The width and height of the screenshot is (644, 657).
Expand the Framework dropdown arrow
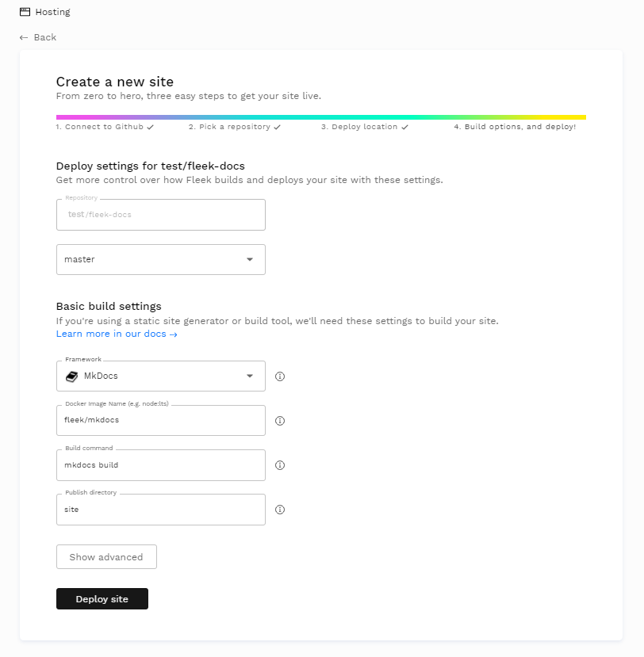coord(249,376)
